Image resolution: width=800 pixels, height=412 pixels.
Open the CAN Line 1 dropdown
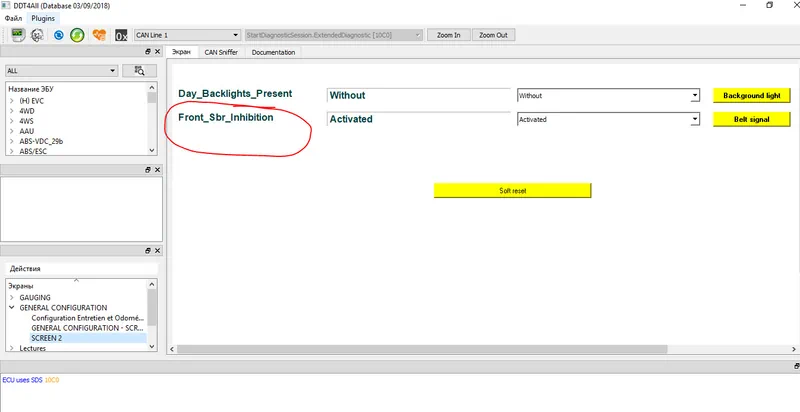(x=187, y=35)
